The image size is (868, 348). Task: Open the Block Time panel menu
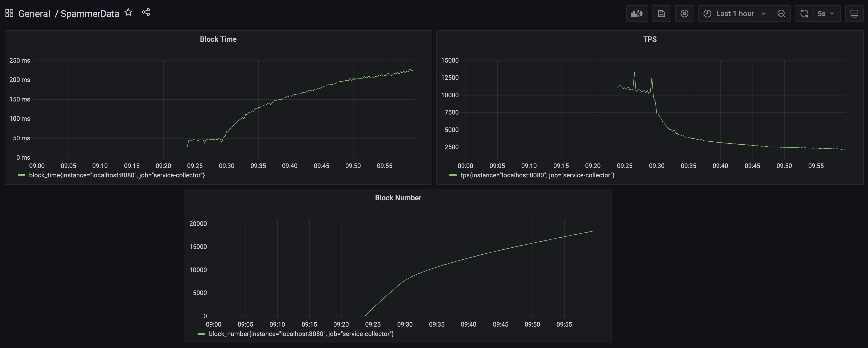218,39
